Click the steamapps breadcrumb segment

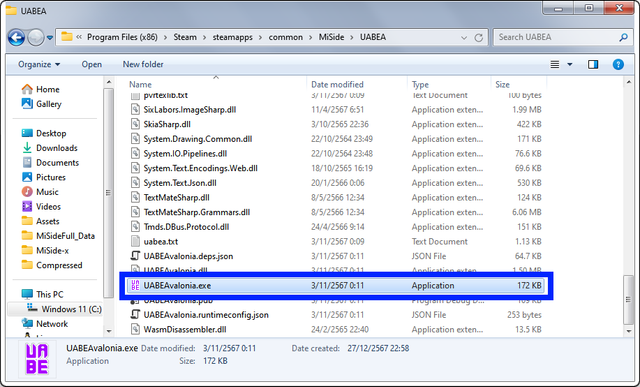(x=232, y=37)
